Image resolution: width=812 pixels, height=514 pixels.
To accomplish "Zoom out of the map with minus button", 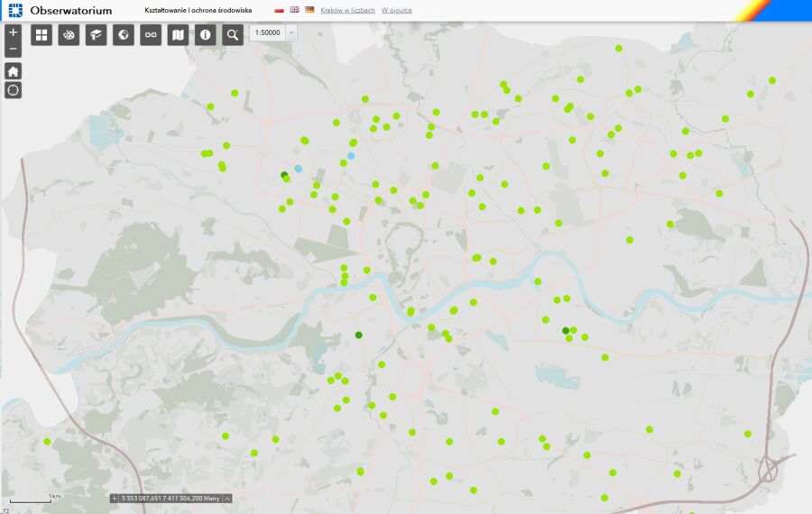I will tap(13, 49).
